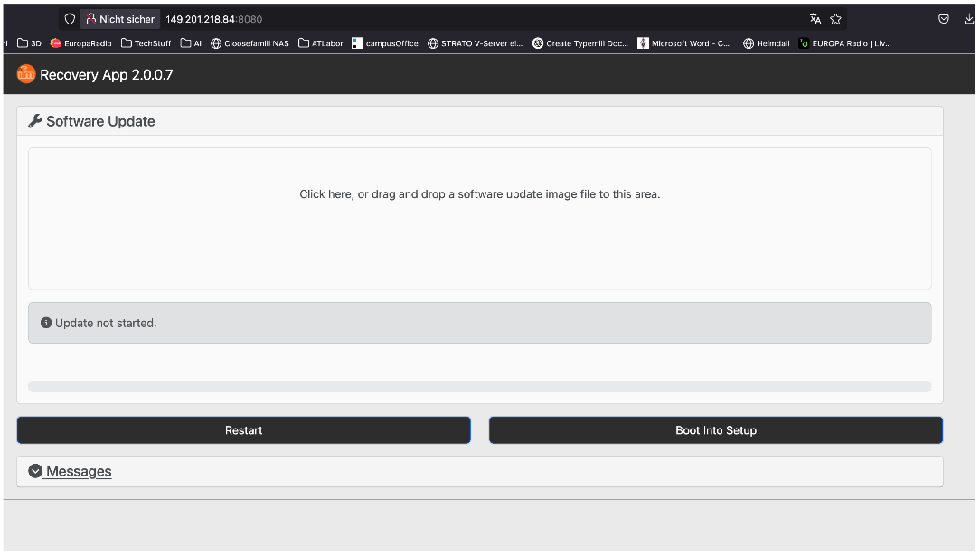Save the page with the Pocket icon

coord(943,18)
